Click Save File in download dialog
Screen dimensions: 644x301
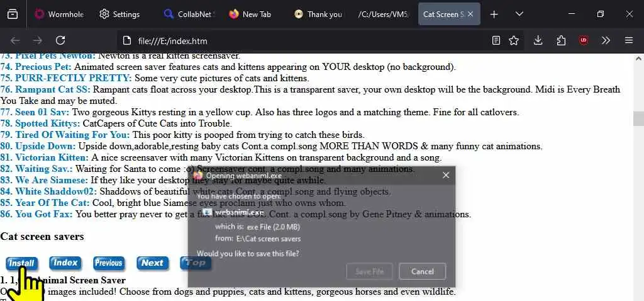(x=370, y=271)
